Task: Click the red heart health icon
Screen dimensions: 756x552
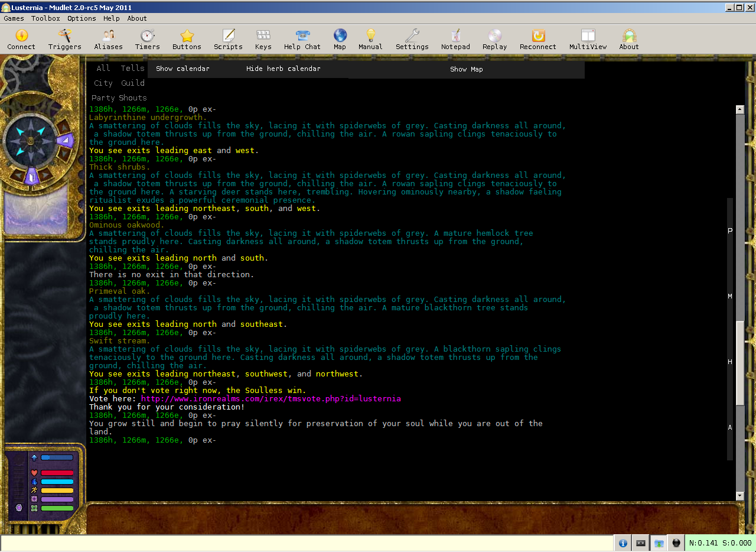Action: 34,473
